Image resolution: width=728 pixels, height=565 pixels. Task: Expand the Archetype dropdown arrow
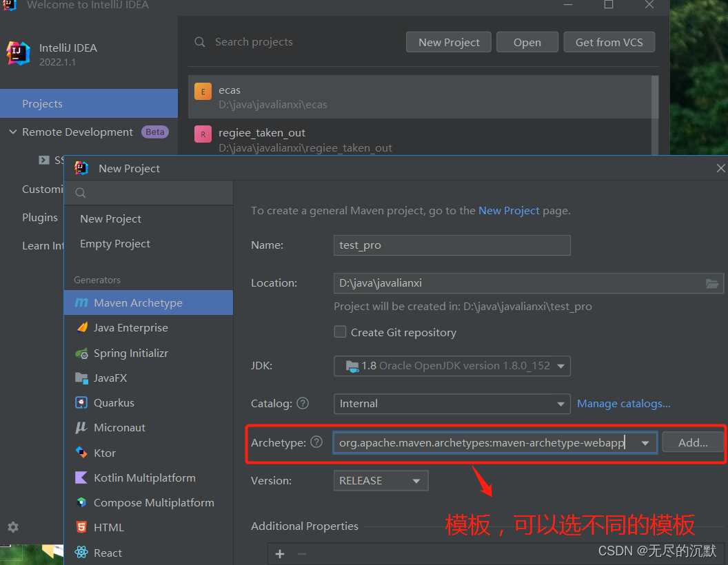645,443
